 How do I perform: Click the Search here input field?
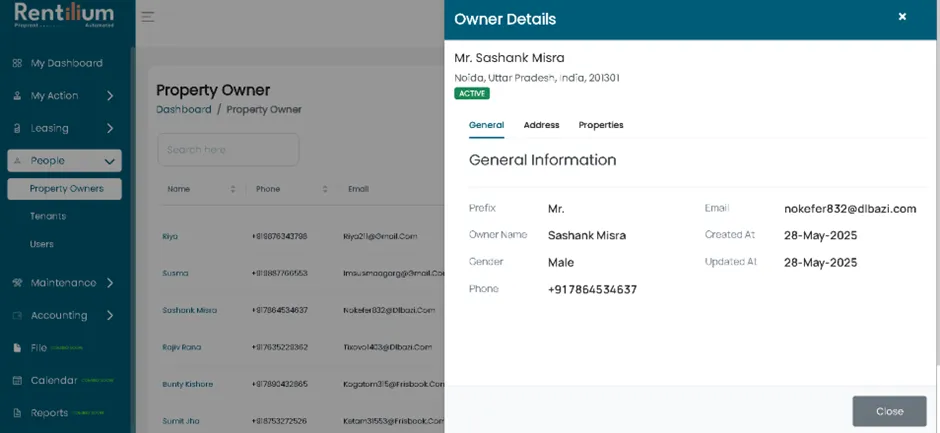pyautogui.click(x=228, y=150)
